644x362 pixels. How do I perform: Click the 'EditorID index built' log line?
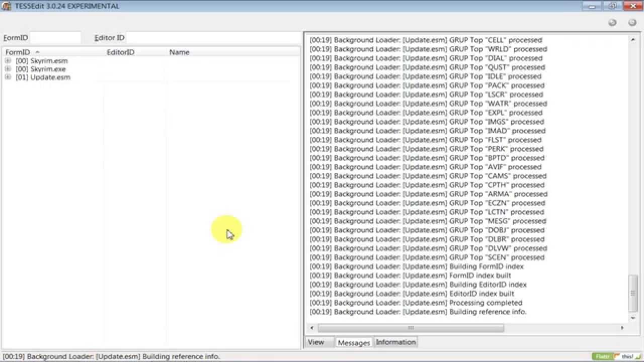point(412,294)
